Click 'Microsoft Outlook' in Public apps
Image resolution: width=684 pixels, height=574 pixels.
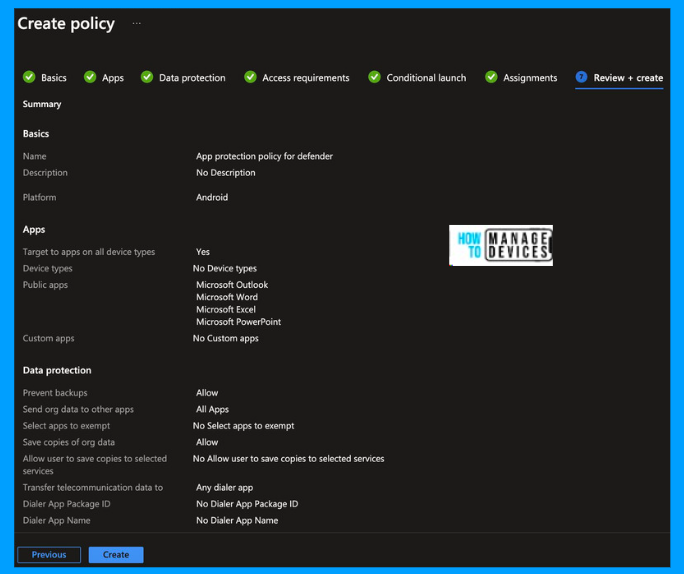point(232,285)
